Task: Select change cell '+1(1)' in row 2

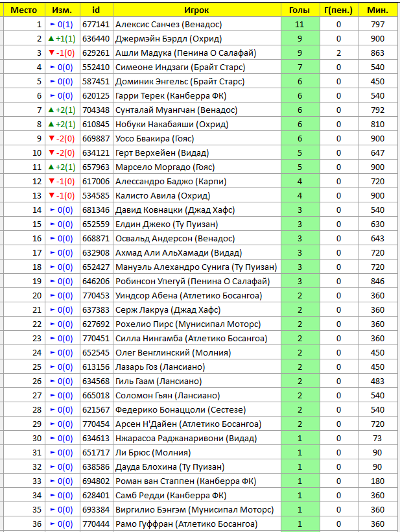Action: (62, 39)
